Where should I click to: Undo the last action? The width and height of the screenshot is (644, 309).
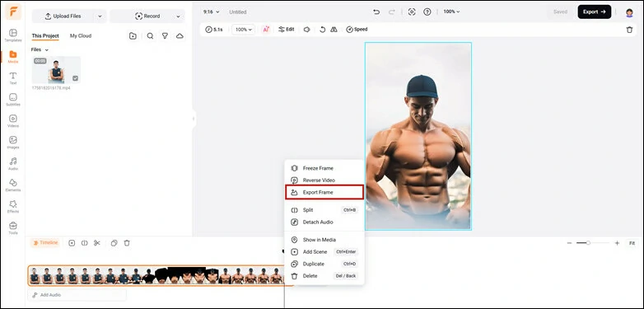(x=376, y=12)
